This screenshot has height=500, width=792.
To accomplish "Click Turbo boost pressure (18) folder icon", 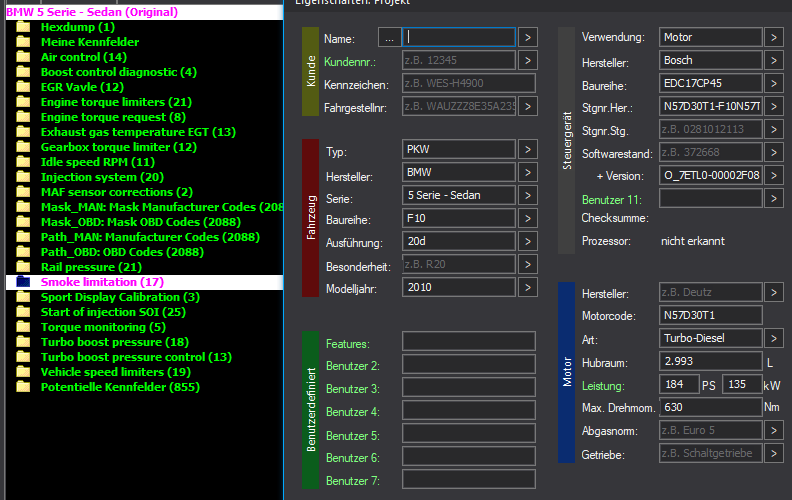I will (x=23, y=342).
